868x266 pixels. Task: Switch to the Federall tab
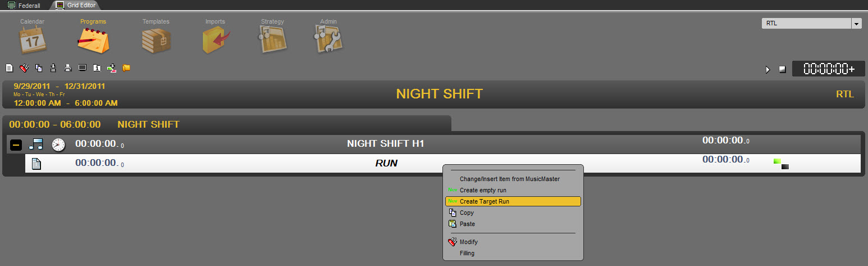pyautogui.click(x=25, y=5)
